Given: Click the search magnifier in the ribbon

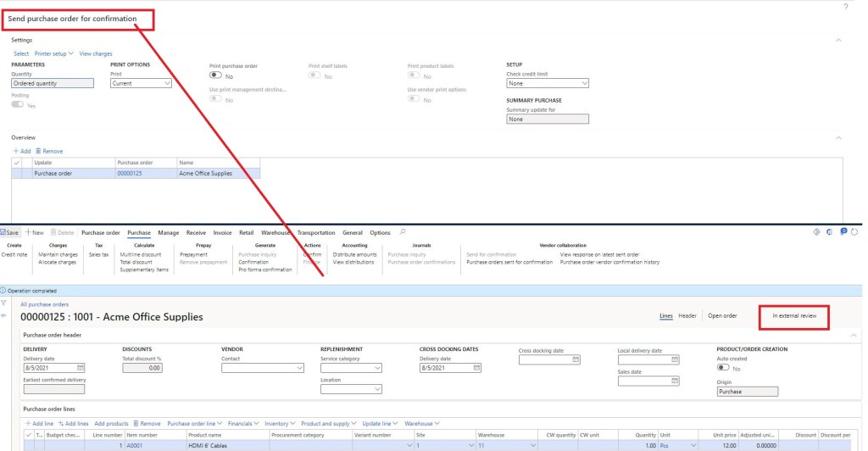Looking at the screenshot, I should (x=403, y=231).
